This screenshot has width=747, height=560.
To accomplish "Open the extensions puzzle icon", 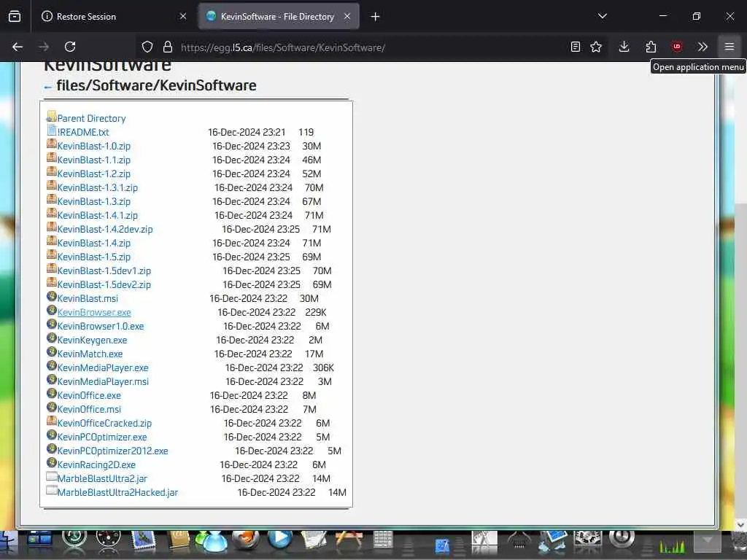I will coord(651,47).
